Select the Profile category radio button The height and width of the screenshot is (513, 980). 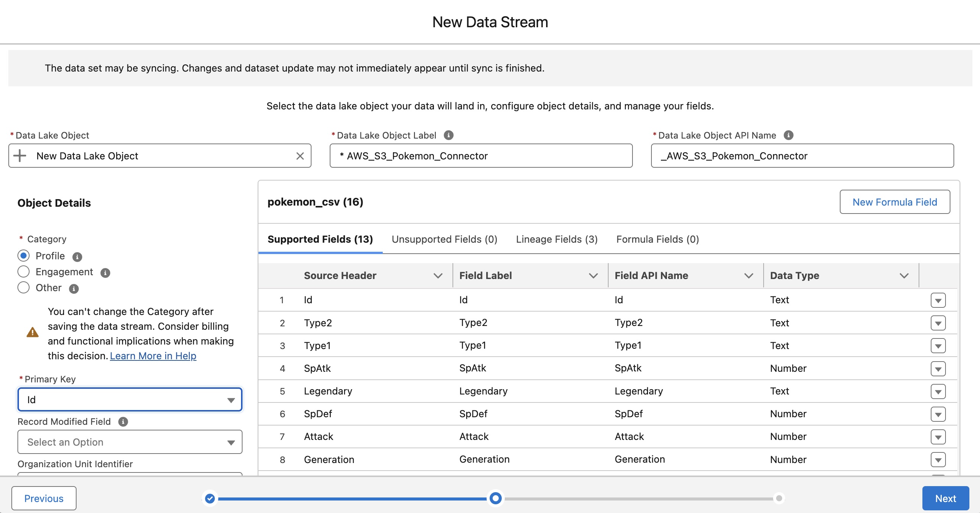click(23, 256)
